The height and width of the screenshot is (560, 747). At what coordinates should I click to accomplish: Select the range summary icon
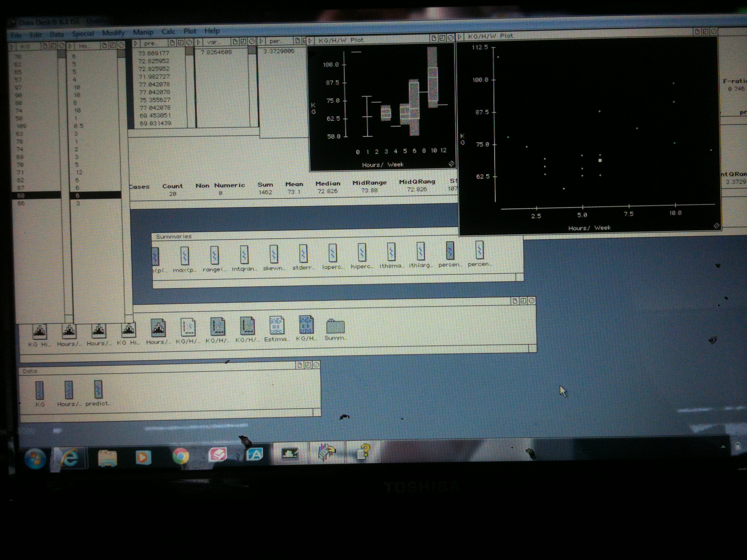click(214, 255)
